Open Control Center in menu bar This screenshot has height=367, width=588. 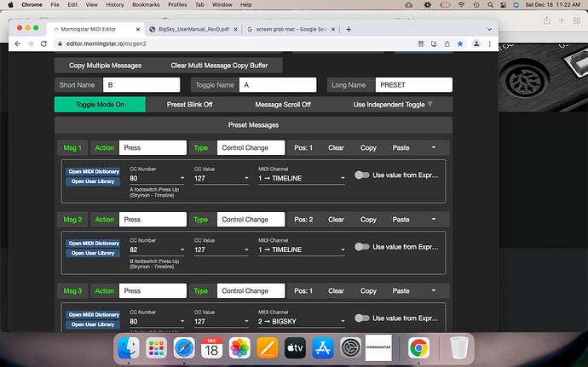[504, 5]
